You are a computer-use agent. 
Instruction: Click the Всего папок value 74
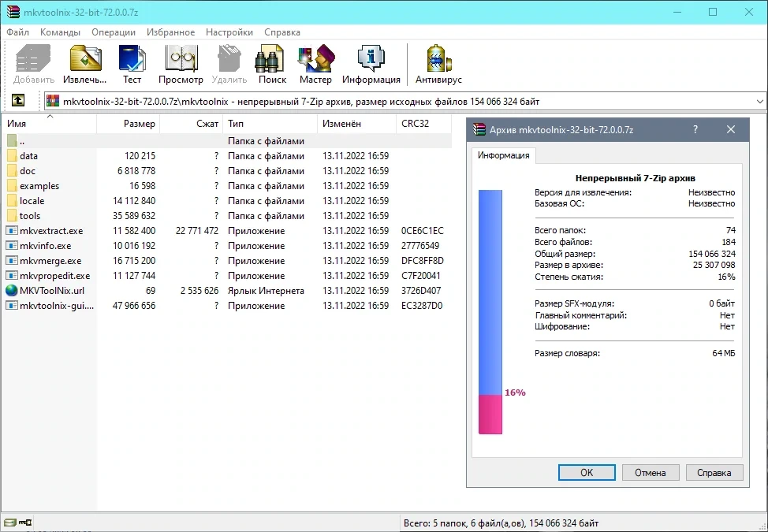point(731,230)
